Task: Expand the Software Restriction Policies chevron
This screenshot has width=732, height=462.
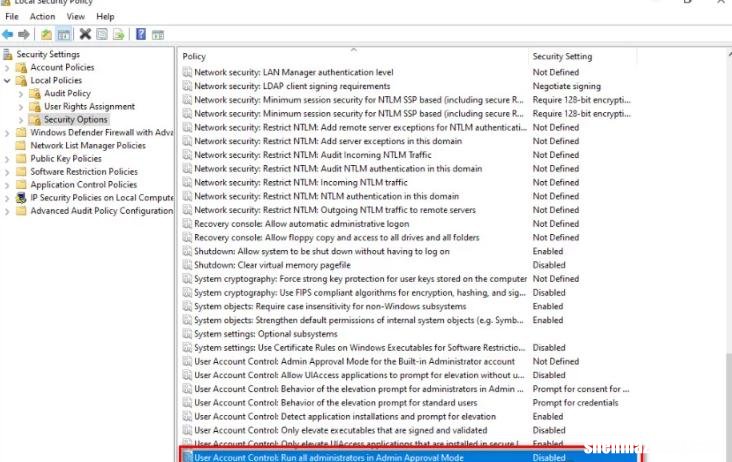Action: [x=7, y=172]
